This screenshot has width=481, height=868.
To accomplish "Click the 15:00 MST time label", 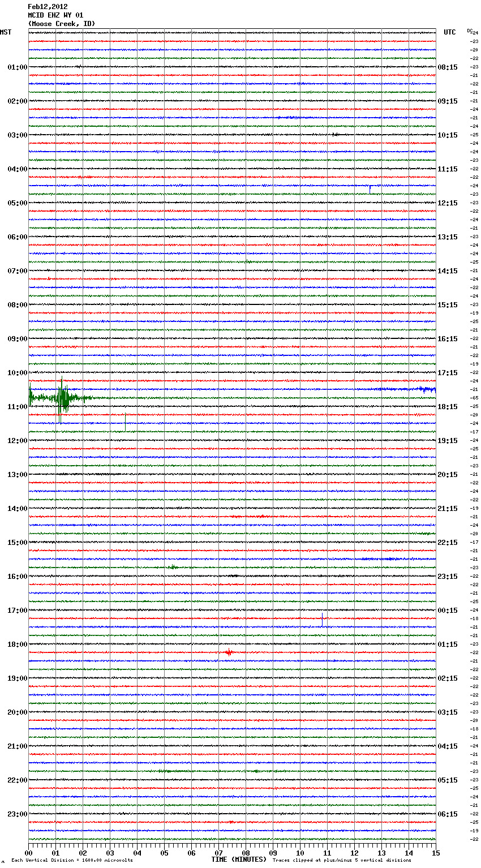I will click(x=18, y=543).
